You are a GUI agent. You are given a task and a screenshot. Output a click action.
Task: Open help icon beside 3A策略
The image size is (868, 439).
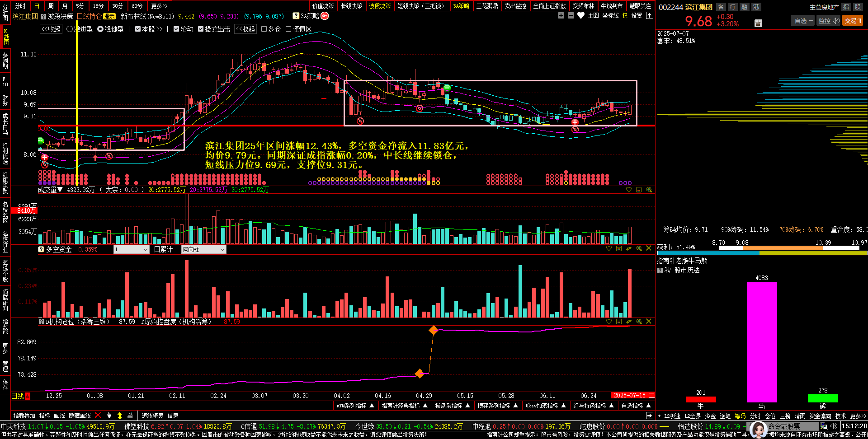tap(296, 16)
